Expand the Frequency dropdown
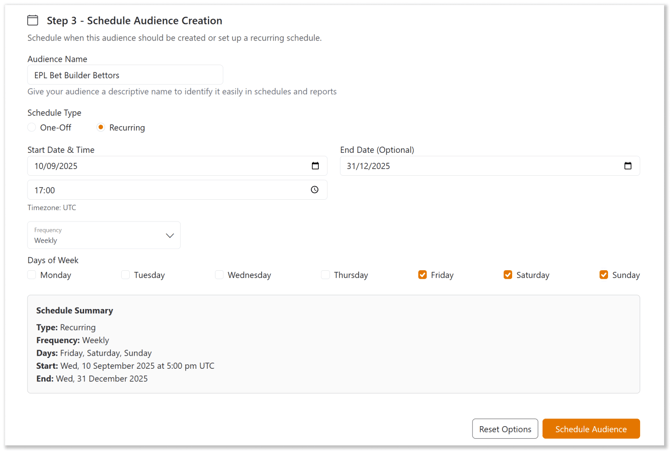670x451 pixels. 100,236
